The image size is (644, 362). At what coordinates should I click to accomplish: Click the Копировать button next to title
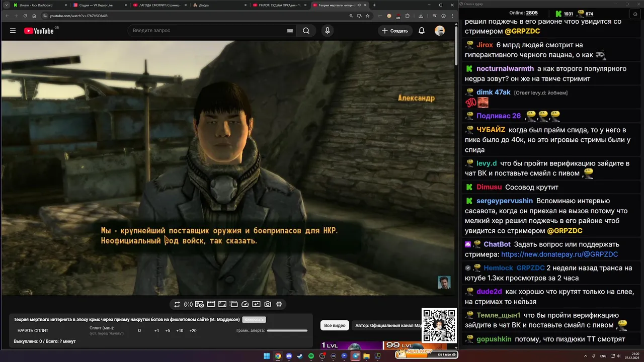(254, 319)
